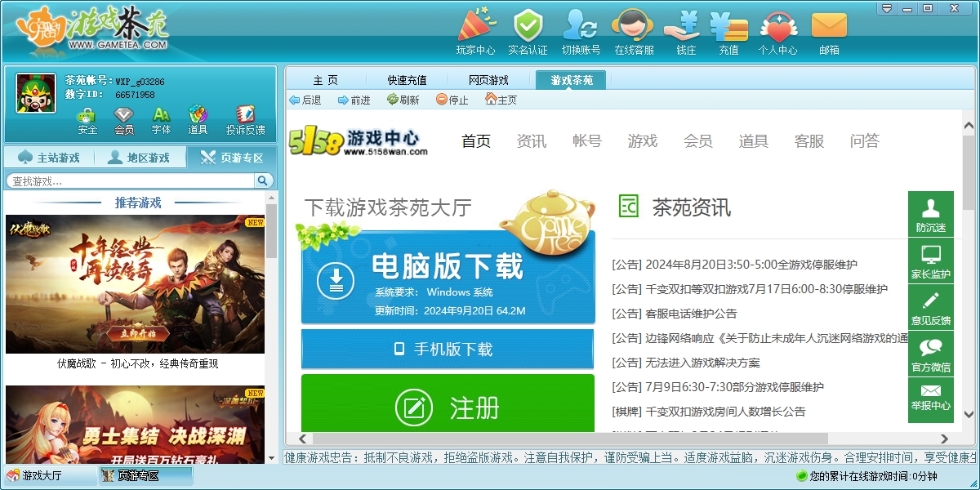Viewport: 980px width, 490px height.
Task: Open 游戏 in the site navigation
Action: (643, 141)
